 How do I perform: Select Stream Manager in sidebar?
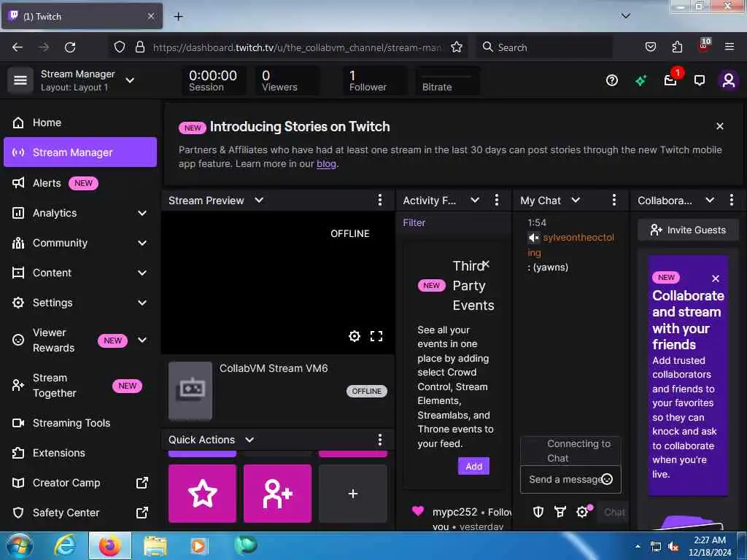[80, 152]
